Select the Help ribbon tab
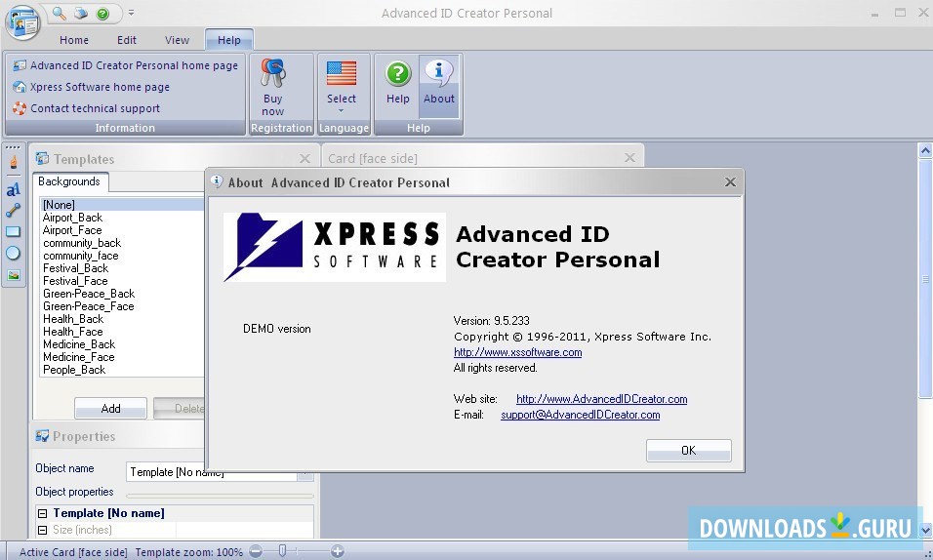 229,40
